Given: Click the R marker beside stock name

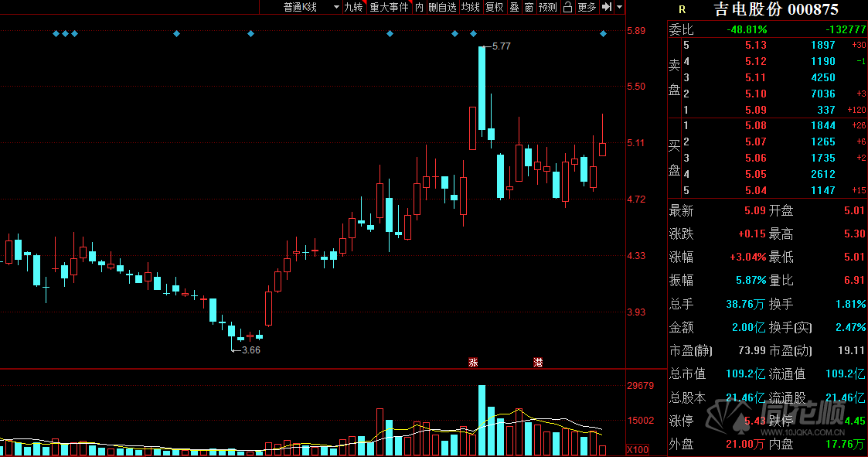Looking at the screenshot, I should (682, 9).
